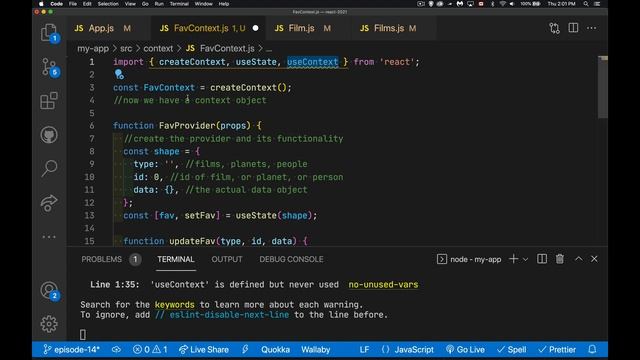The width and height of the screenshot is (640, 360).
Task: Open the Live Share view in the activity bar
Action: 49,203
